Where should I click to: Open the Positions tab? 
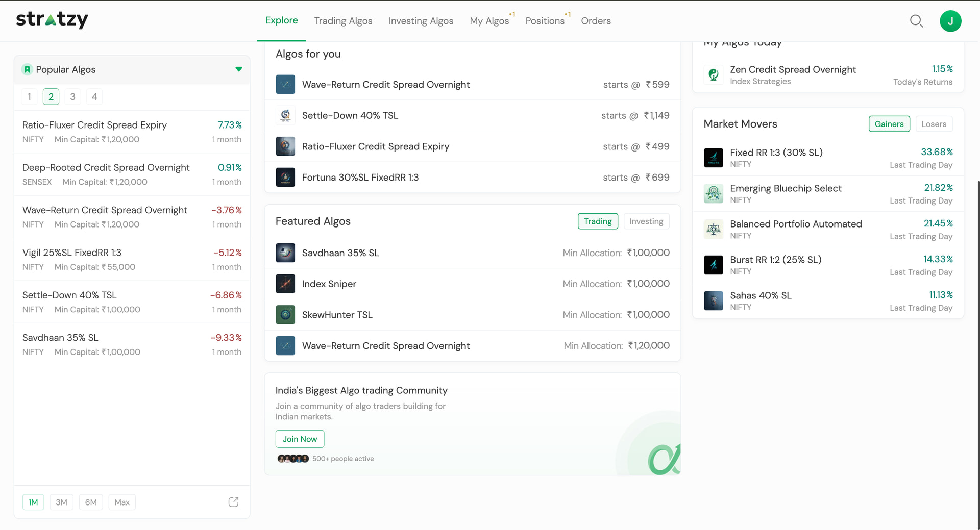[545, 21]
